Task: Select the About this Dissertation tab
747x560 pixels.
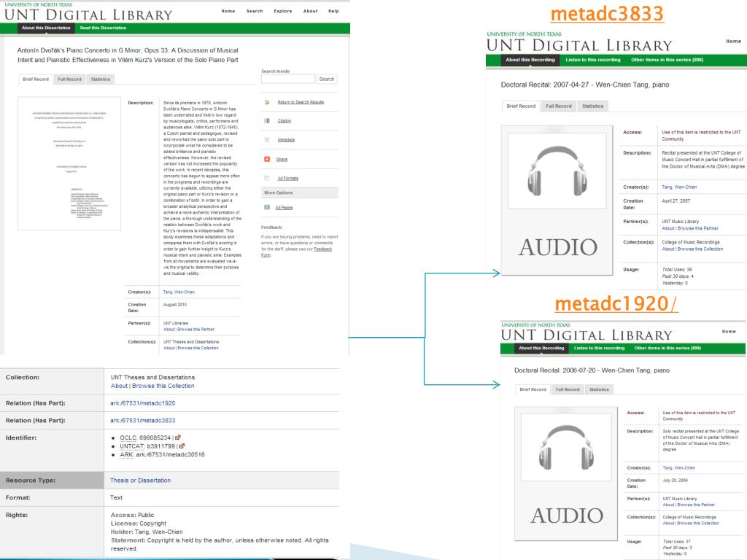Action: [46, 28]
